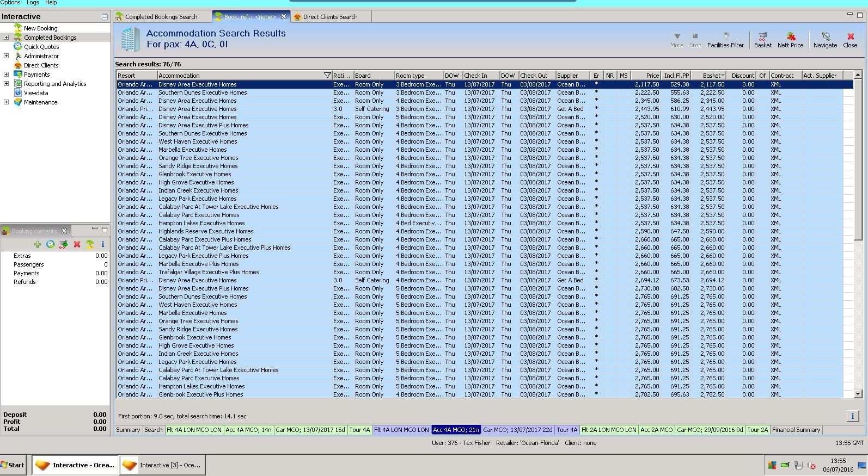Sort by the Room type column header
Image resolution: width=868 pixels, height=476 pixels.
pos(419,76)
